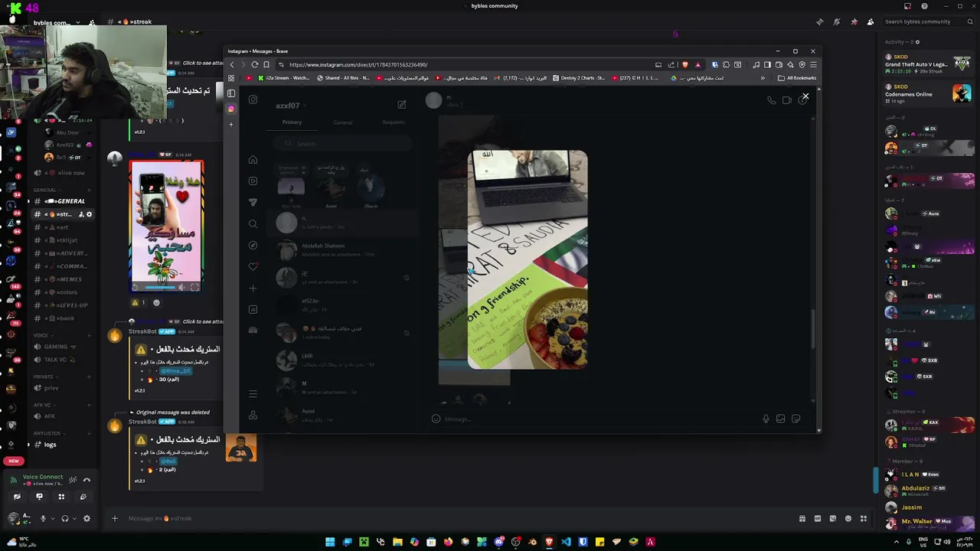The height and width of the screenshot is (551, 980).
Task: Close the Instagram image viewer overlay
Action: click(805, 96)
